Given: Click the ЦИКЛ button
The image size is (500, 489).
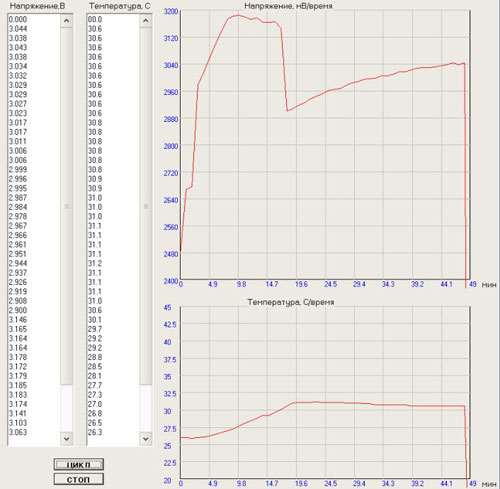Looking at the screenshot, I should 79,464.
